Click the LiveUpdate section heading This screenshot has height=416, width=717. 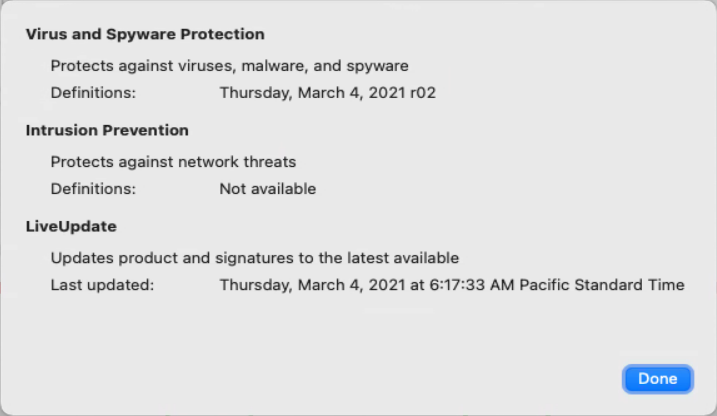click(71, 226)
